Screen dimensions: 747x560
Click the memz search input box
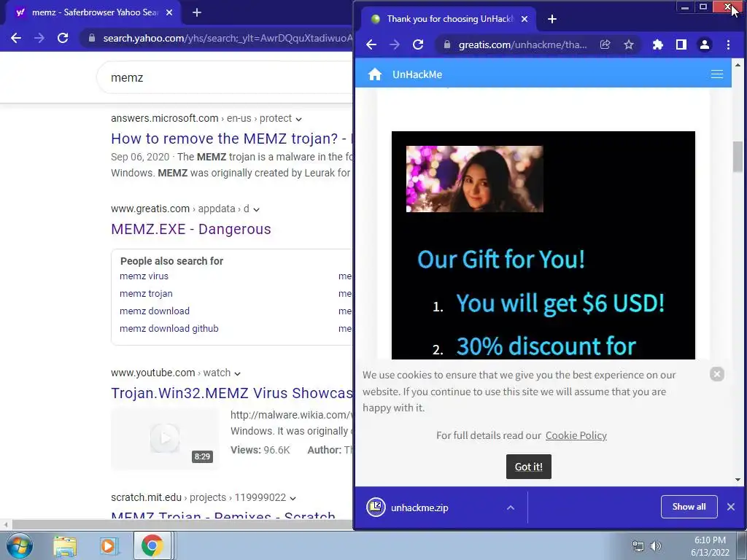point(224,77)
